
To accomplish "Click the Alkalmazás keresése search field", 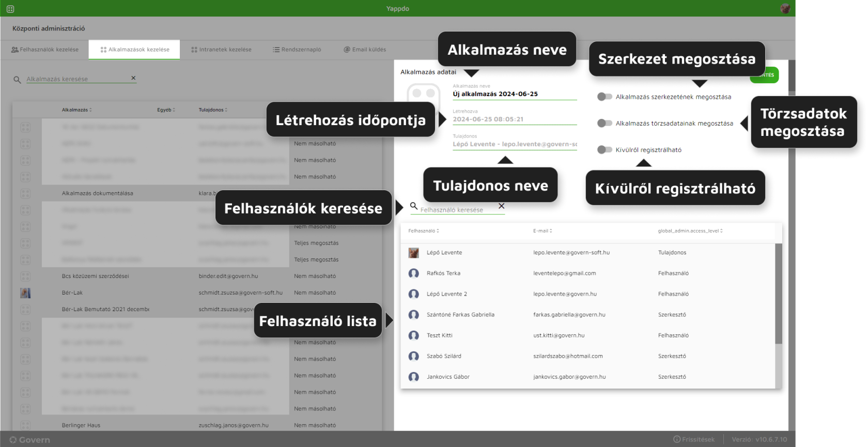I will tap(78, 79).
